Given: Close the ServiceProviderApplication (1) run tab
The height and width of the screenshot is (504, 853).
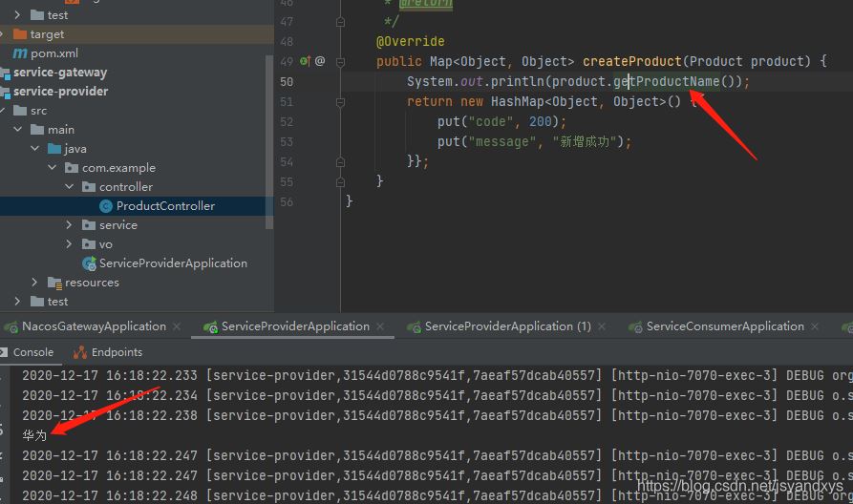Looking at the screenshot, I should [x=602, y=326].
